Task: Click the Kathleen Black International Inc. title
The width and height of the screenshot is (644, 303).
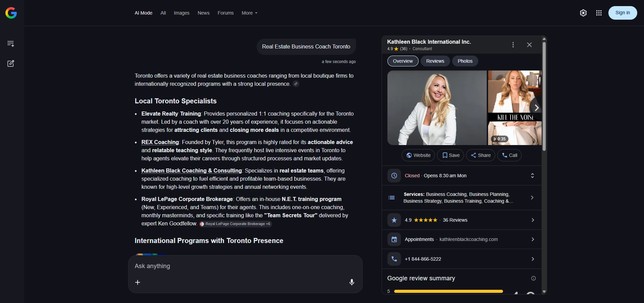Action: click(429, 42)
